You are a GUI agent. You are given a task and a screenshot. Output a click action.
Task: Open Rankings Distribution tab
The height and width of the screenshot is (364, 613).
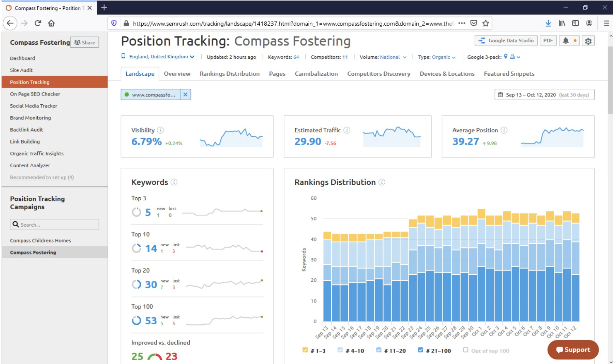pos(229,74)
